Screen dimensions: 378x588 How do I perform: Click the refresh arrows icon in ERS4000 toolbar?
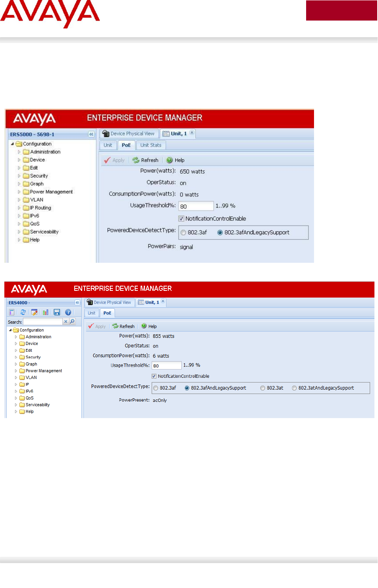[x=23, y=312]
